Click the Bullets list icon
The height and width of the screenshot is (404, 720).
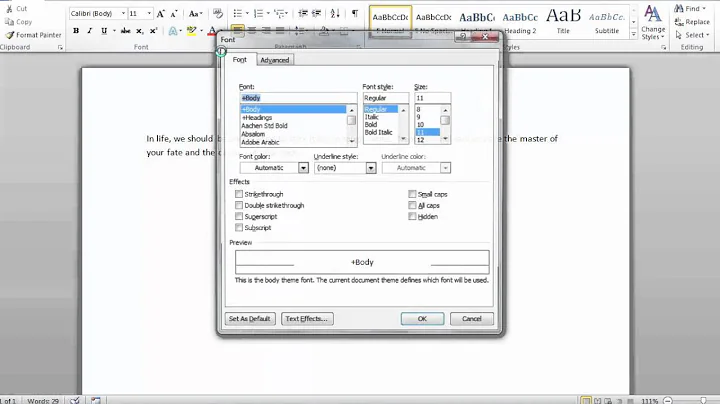[237, 13]
